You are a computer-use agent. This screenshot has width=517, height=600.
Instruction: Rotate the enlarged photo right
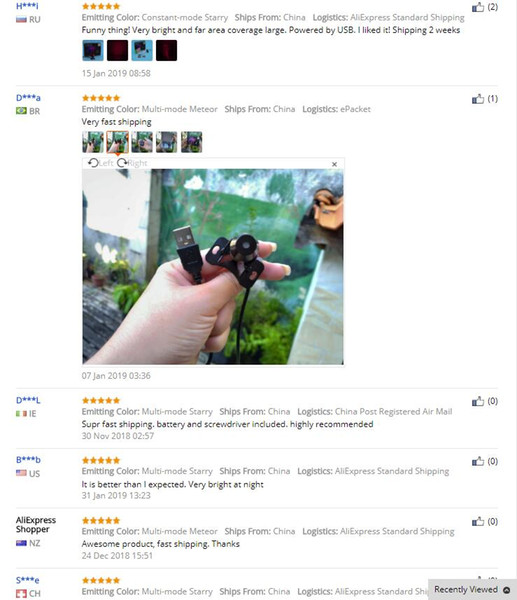coord(132,163)
